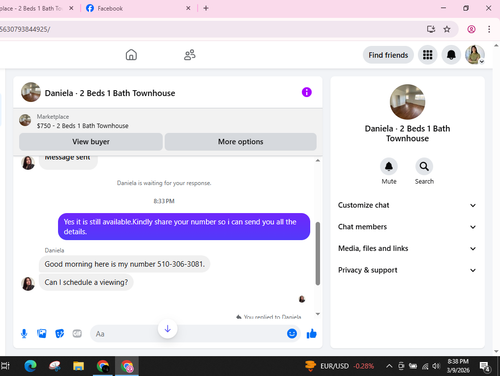Click the chat scrollbar thumb

pos(317,253)
